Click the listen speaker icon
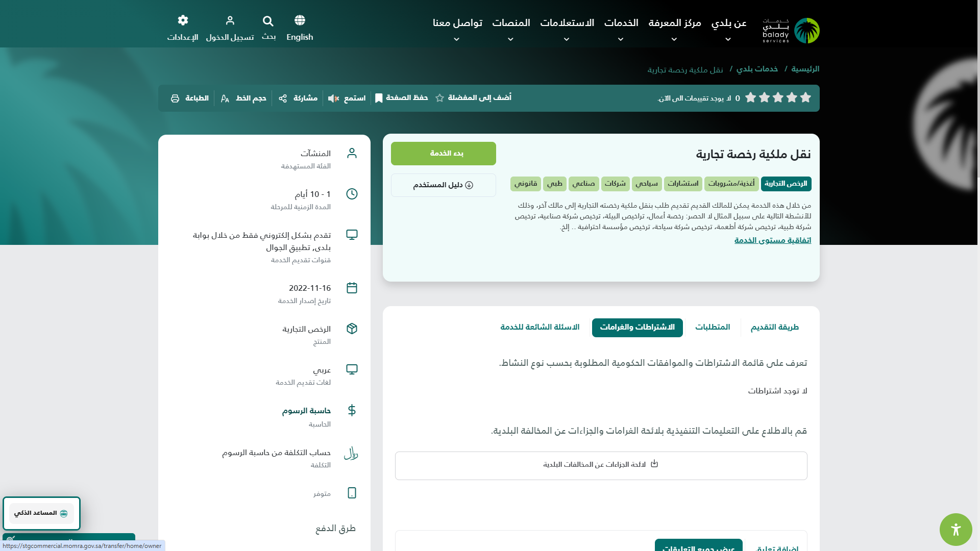Viewport: 980px width, 551px height. 333,98
